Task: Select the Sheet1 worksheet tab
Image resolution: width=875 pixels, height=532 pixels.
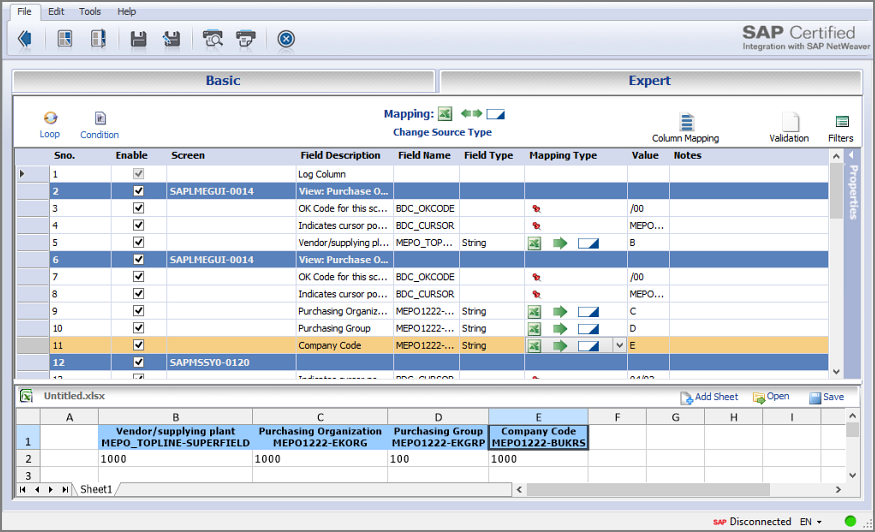Action: (96, 490)
